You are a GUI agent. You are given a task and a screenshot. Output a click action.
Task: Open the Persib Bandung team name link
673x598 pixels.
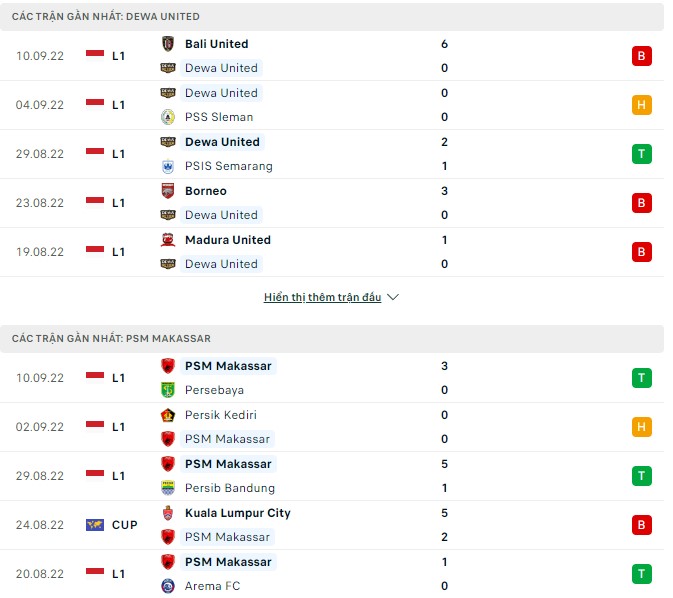(x=228, y=488)
